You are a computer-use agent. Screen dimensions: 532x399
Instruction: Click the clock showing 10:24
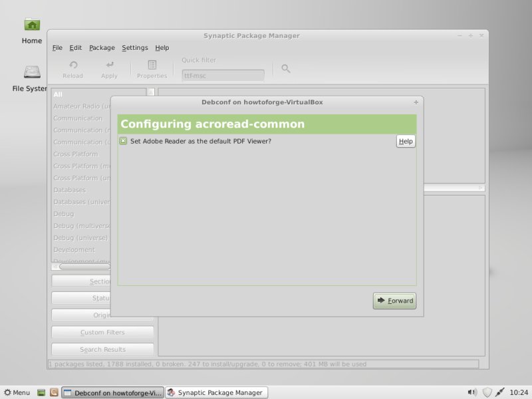[x=519, y=392]
